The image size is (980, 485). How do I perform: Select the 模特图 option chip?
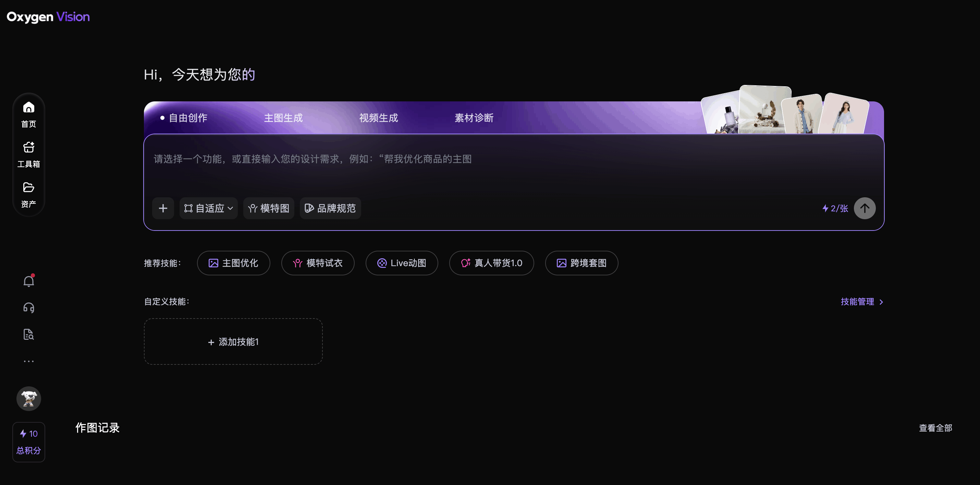tap(269, 208)
